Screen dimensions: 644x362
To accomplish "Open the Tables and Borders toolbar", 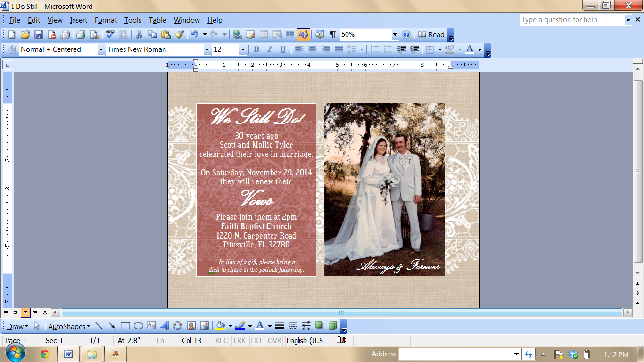I will coord(250,34).
